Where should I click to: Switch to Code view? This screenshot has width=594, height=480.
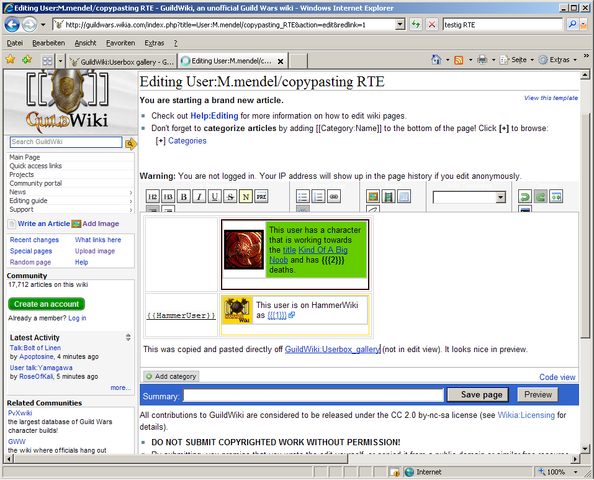pyautogui.click(x=557, y=377)
